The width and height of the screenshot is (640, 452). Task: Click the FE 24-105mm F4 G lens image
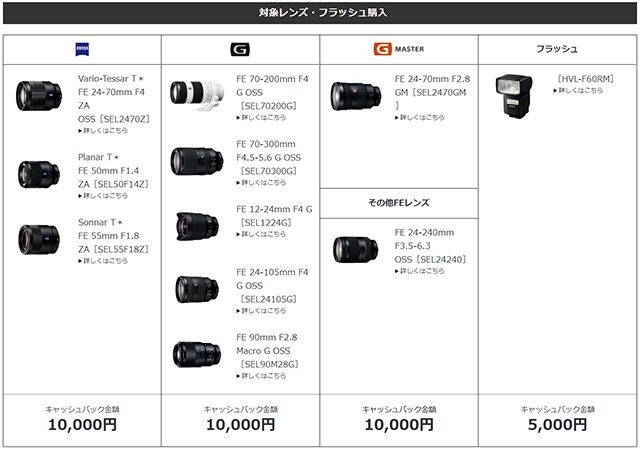click(x=199, y=290)
